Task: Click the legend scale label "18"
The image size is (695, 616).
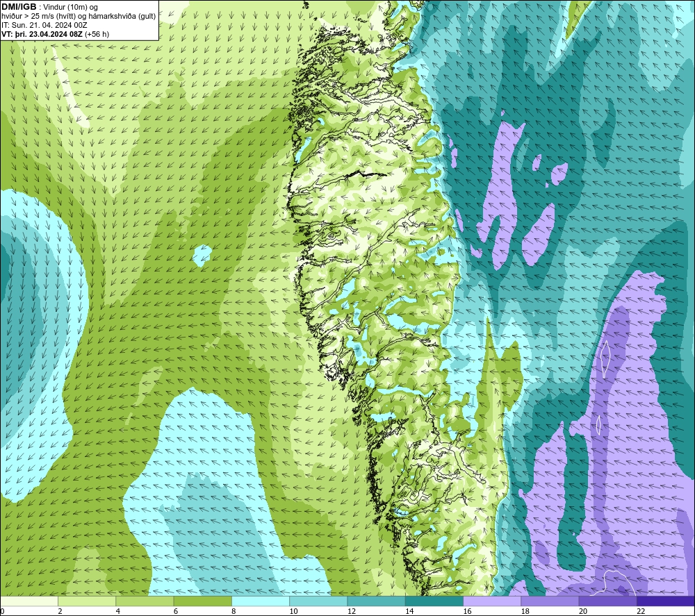Action: pos(525,611)
